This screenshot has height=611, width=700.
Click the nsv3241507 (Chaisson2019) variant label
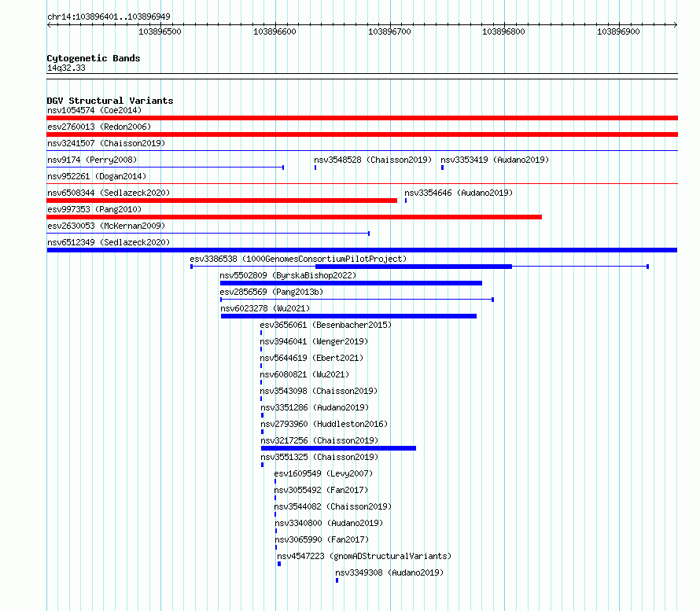pos(106,143)
